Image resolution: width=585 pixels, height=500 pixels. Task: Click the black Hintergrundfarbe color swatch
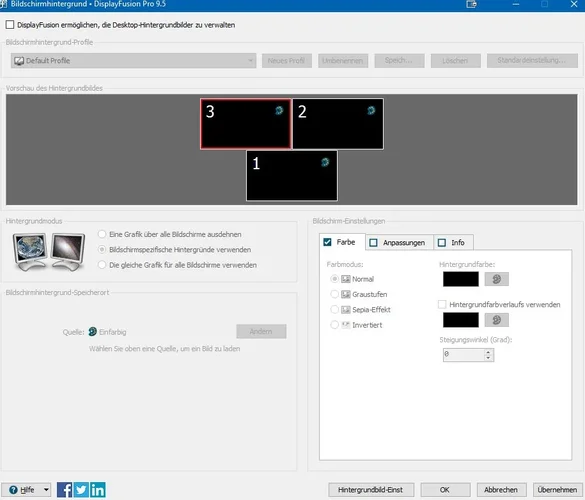click(x=461, y=279)
